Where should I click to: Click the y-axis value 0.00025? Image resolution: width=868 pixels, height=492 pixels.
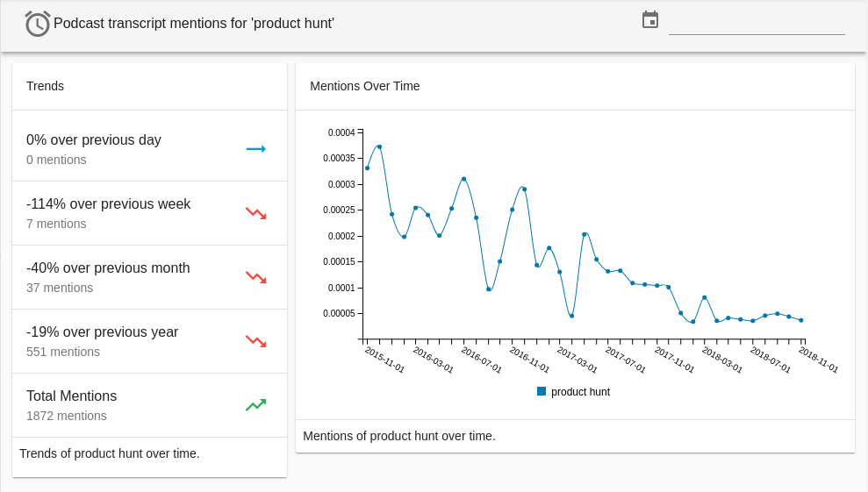point(339,210)
